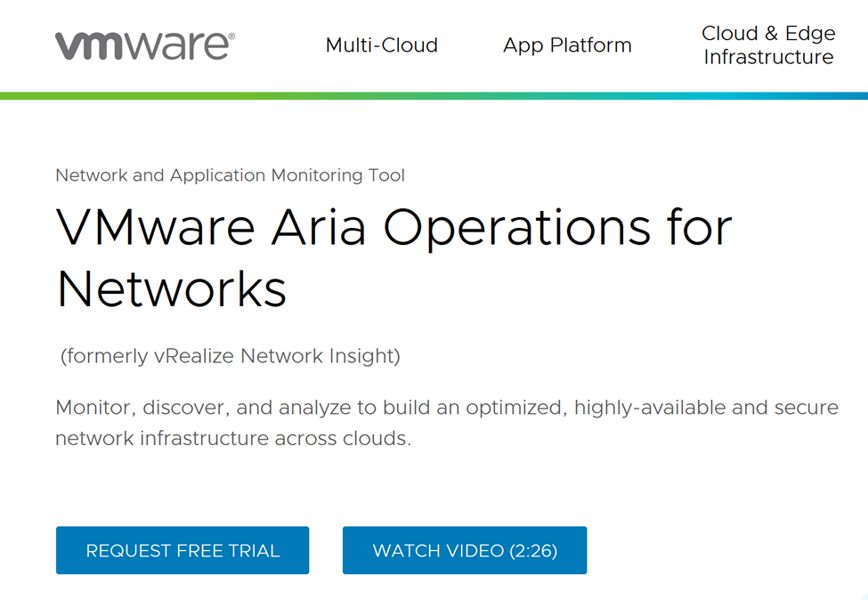Click the 'Network and Application Monitoring Tool' text

click(x=231, y=175)
